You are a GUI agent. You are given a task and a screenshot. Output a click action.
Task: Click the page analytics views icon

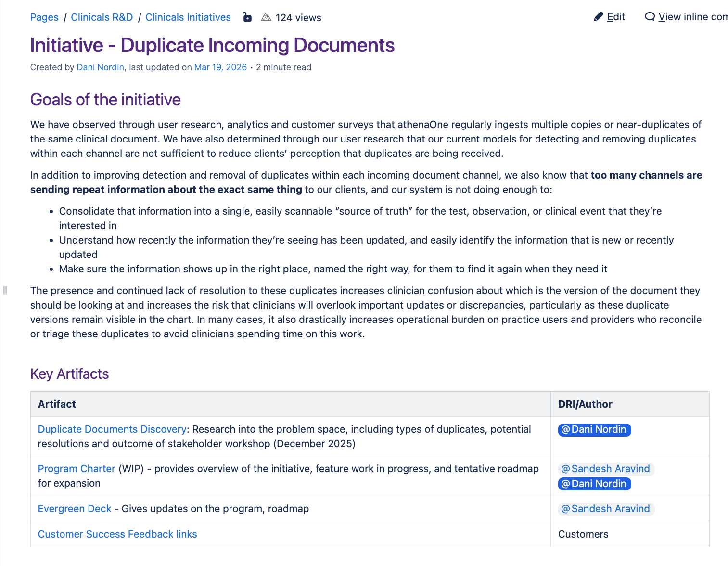tap(266, 17)
